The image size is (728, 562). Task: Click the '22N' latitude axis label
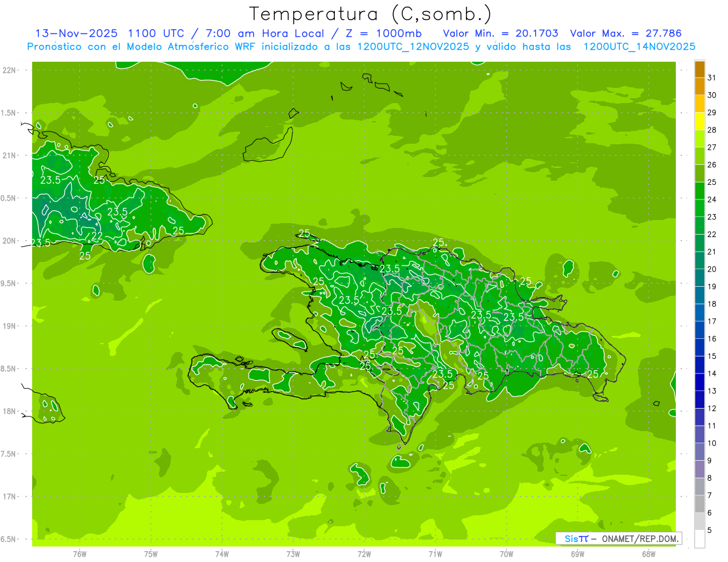[x=10, y=70]
